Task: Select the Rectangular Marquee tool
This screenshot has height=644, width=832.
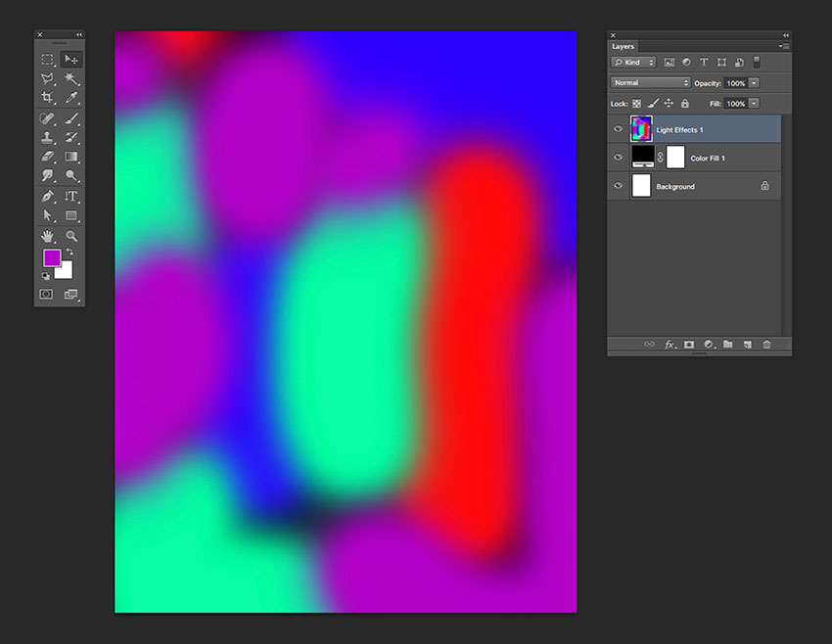Action: pyautogui.click(x=47, y=60)
